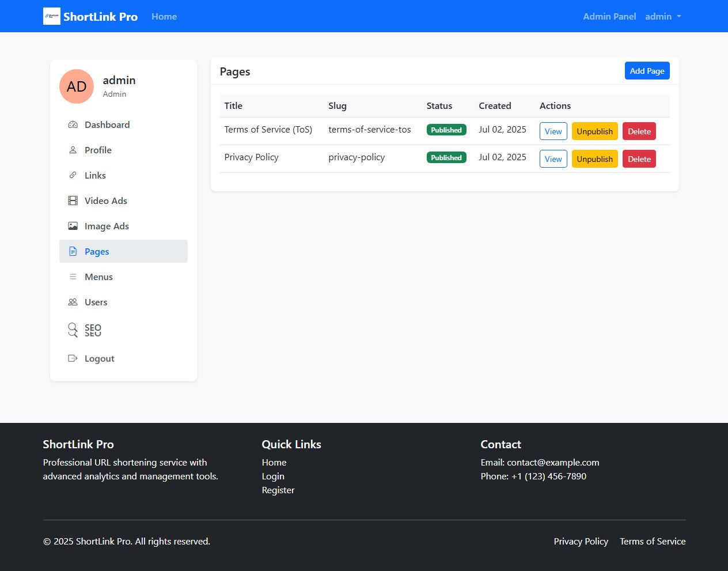Click the ShortLink Pro logo image

tap(52, 16)
